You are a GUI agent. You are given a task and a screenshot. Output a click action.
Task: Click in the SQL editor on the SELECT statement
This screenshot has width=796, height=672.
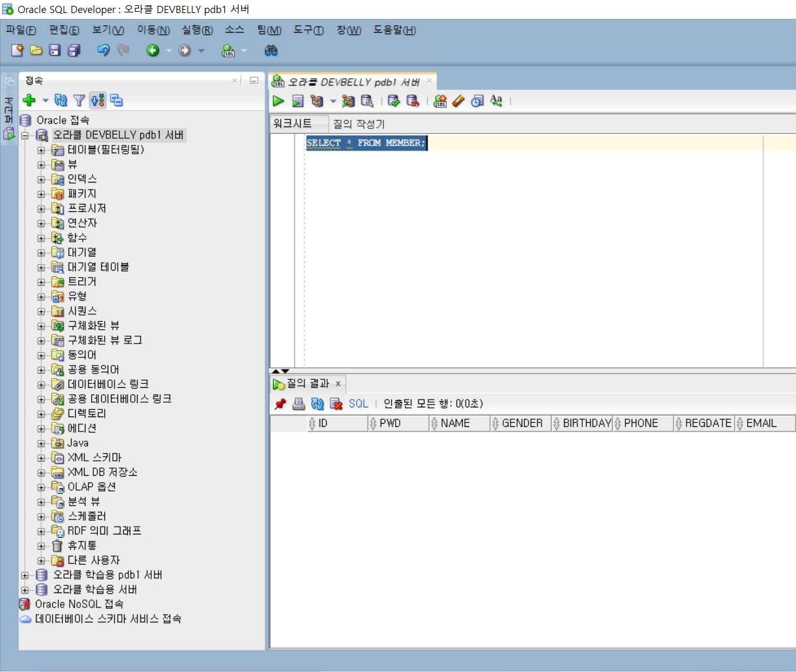(x=365, y=143)
